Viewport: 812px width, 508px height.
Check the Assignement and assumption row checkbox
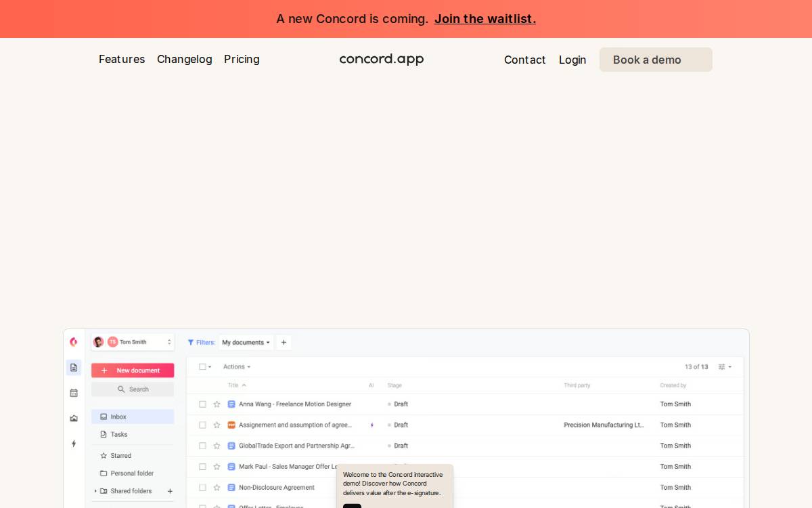point(202,425)
